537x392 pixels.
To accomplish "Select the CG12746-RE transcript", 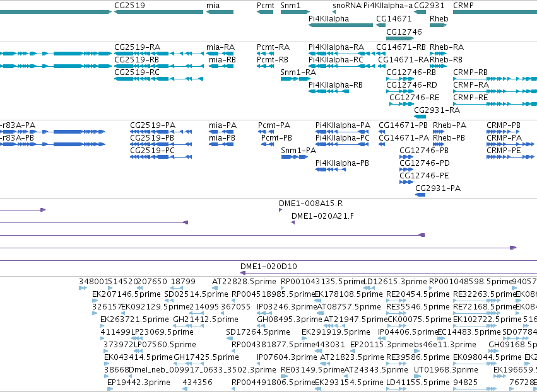I will [x=402, y=104].
